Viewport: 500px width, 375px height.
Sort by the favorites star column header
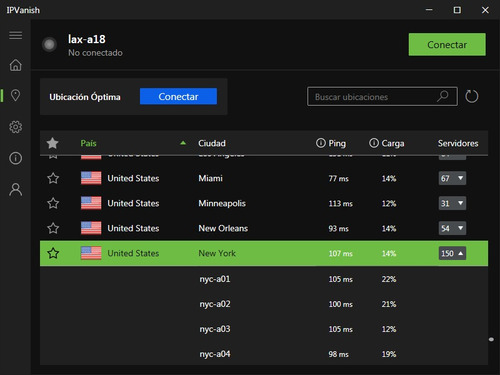pos(52,143)
